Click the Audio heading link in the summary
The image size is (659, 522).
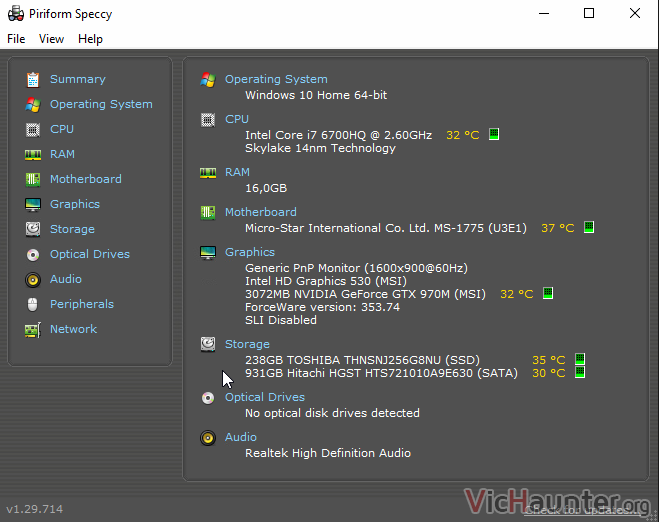coord(240,437)
